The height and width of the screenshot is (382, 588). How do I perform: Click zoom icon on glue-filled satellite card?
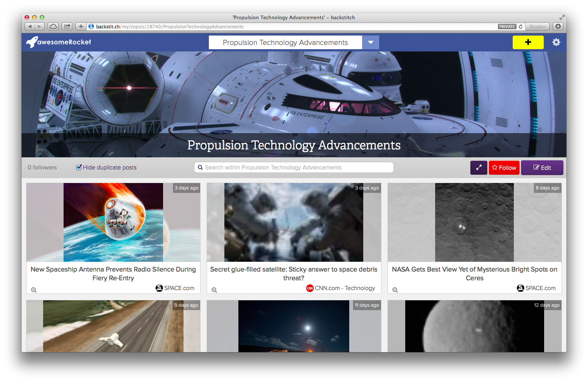[214, 290]
